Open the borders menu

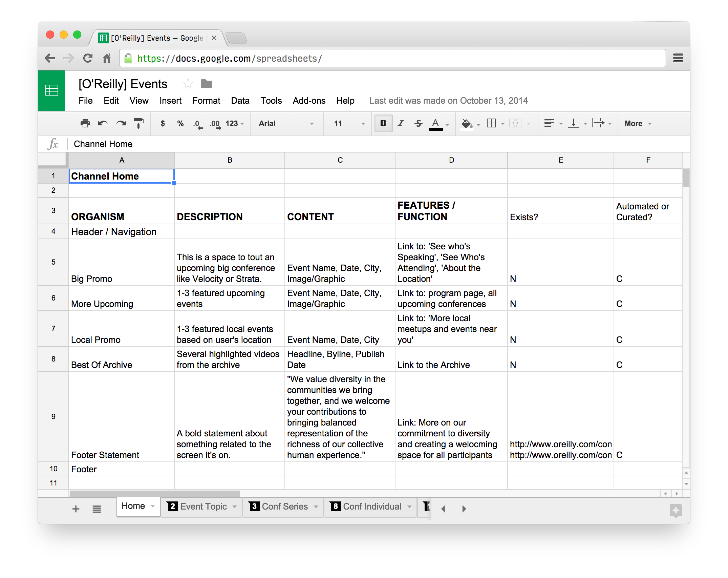(x=495, y=123)
